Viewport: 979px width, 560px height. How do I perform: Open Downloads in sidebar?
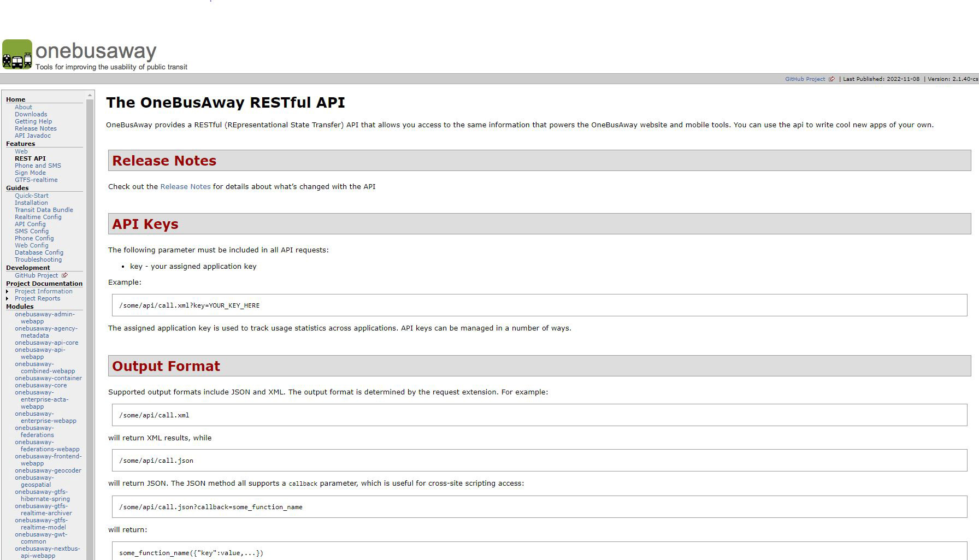[31, 114]
